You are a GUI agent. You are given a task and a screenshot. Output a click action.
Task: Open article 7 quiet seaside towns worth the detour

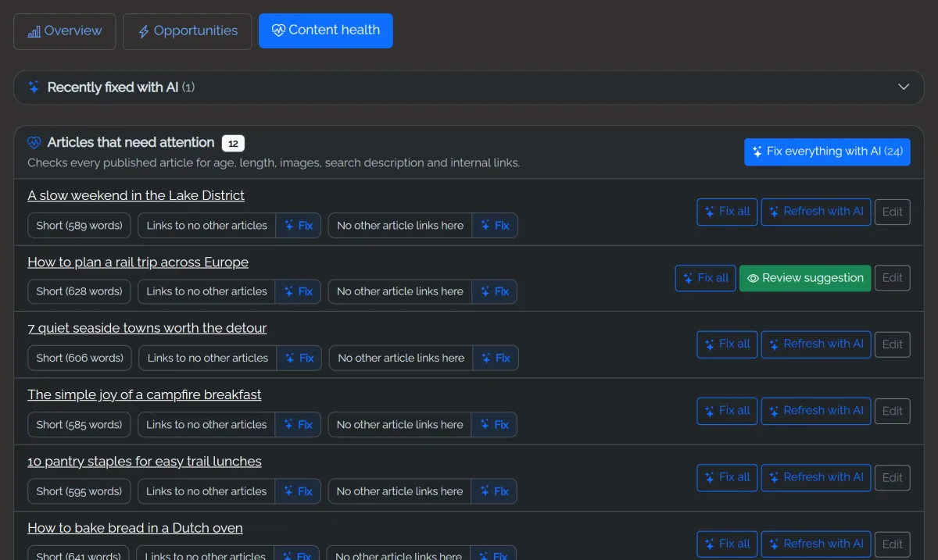(x=147, y=328)
